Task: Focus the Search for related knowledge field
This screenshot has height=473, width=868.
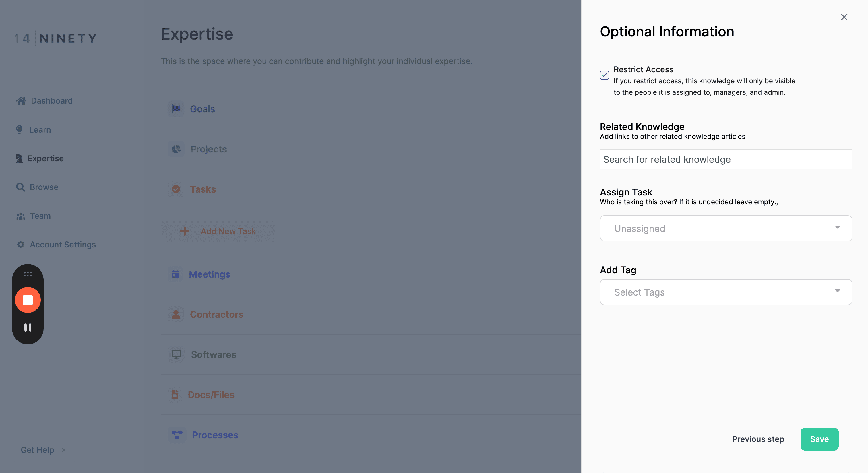Action: pyautogui.click(x=726, y=159)
